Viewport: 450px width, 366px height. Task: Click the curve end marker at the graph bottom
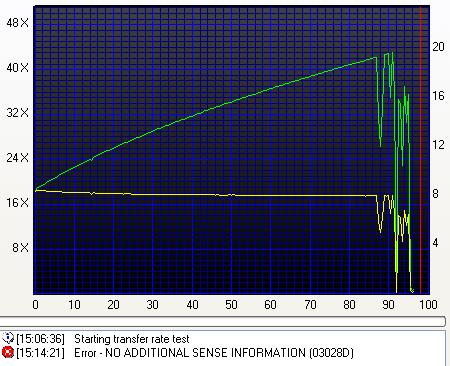[412, 290]
